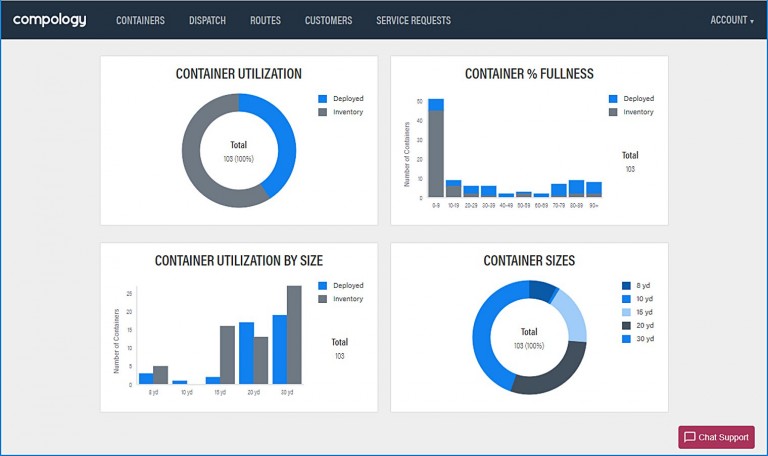Toggle Inventory legend in Utilization By Size
The height and width of the screenshot is (456, 768).
340,298
